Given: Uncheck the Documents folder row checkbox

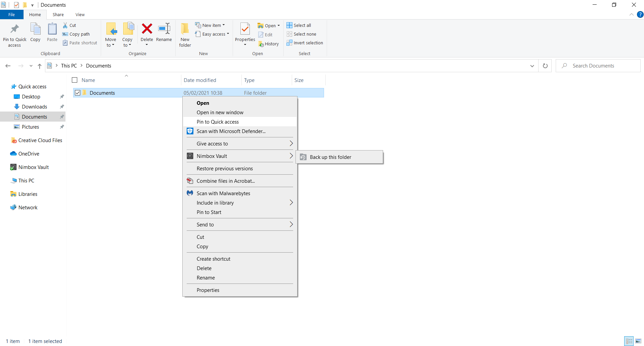Looking at the screenshot, I should click(x=78, y=93).
